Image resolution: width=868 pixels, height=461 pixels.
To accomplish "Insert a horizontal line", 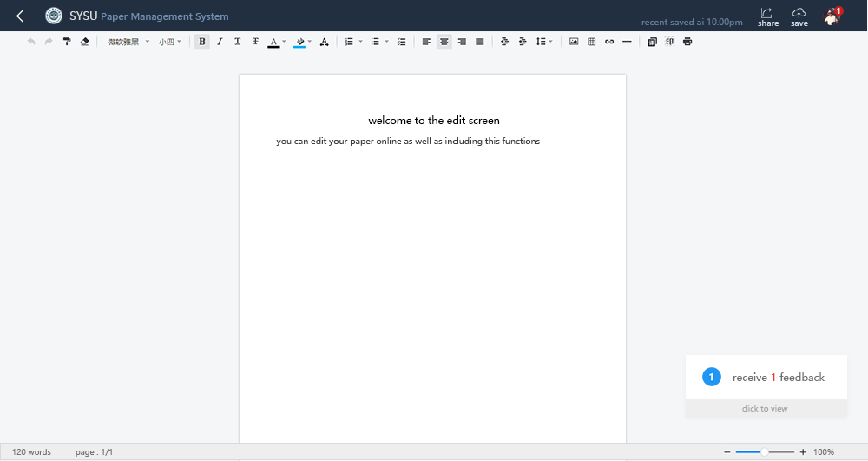I will pyautogui.click(x=628, y=42).
